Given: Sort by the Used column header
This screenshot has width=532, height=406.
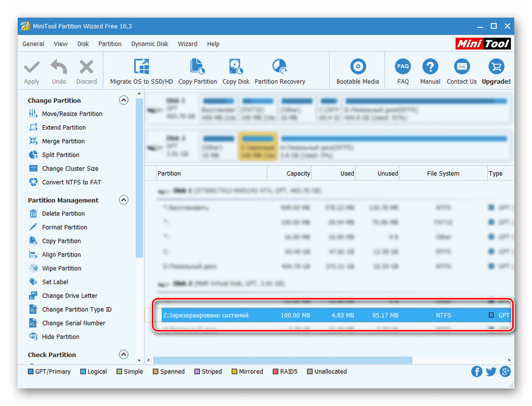Looking at the screenshot, I should [x=333, y=173].
